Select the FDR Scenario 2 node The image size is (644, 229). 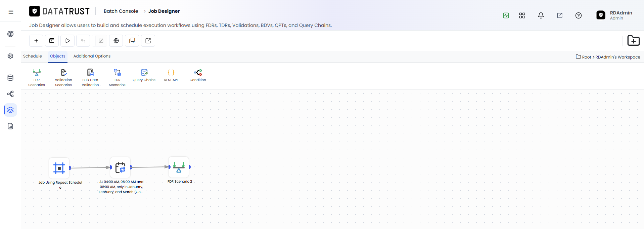click(179, 167)
